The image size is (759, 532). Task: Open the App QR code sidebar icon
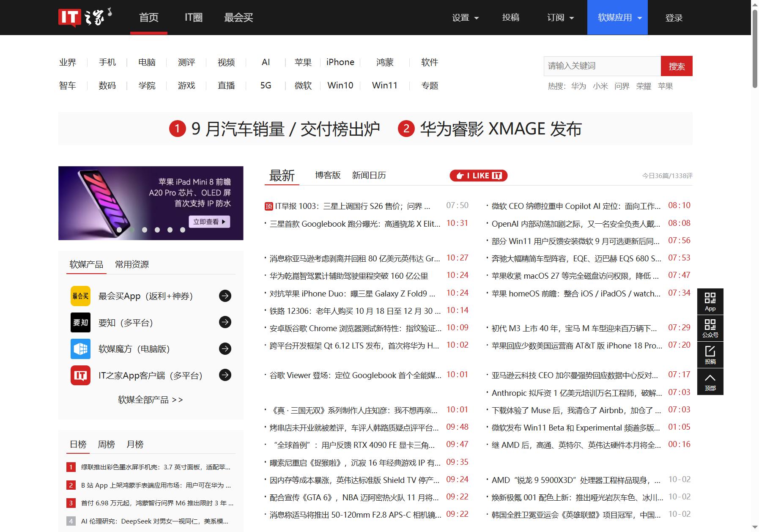tap(710, 302)
